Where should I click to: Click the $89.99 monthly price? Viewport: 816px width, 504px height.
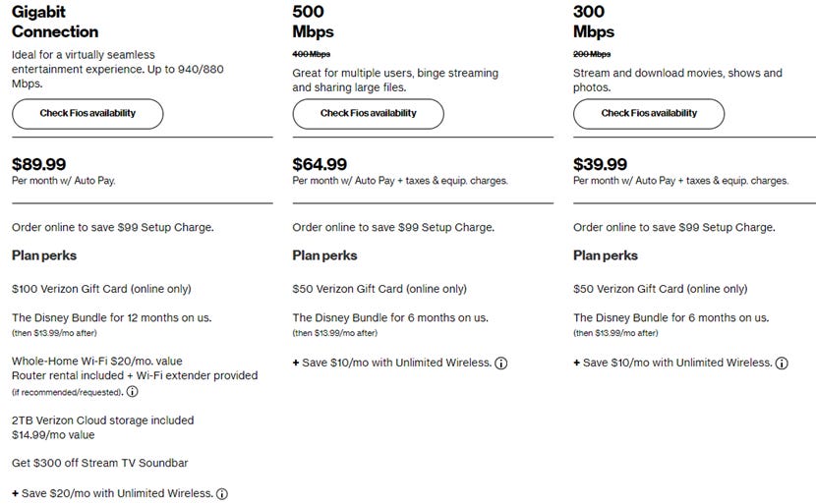[39, 164]
